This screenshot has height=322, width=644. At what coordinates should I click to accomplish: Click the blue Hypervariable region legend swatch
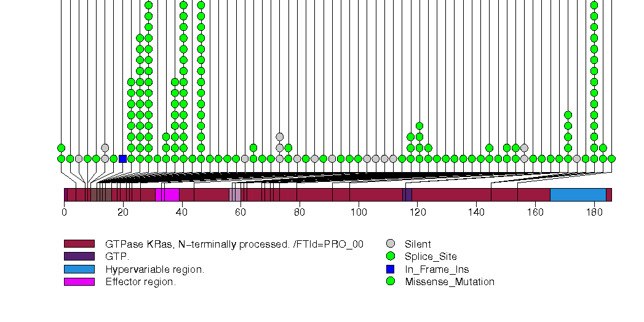coord(79,269)
